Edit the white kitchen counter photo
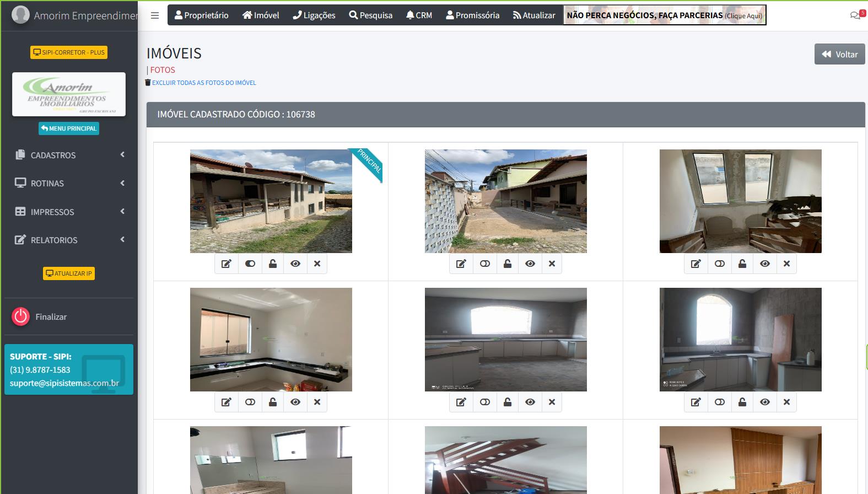This screenshot has height=494, width=868. click(x=226, y=402)
